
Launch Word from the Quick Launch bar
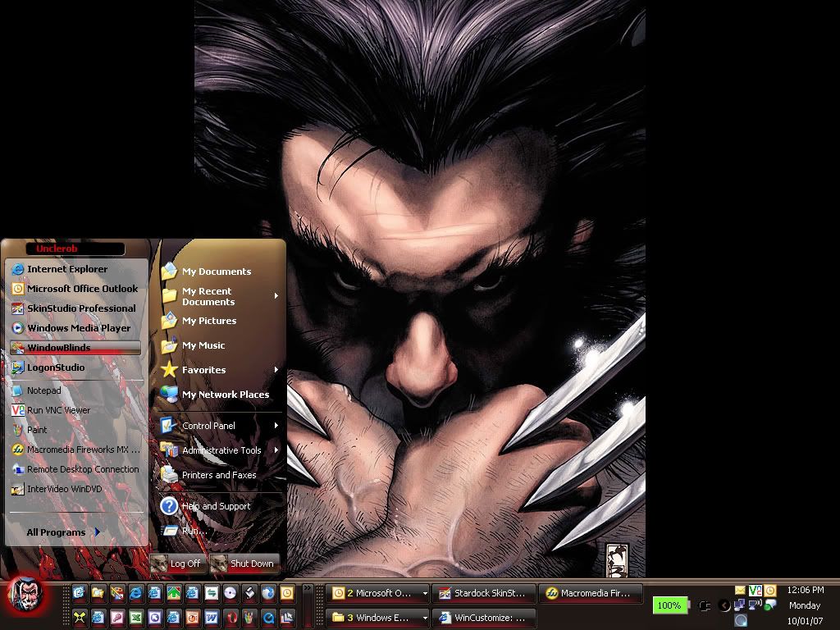[x=212, y=618]
